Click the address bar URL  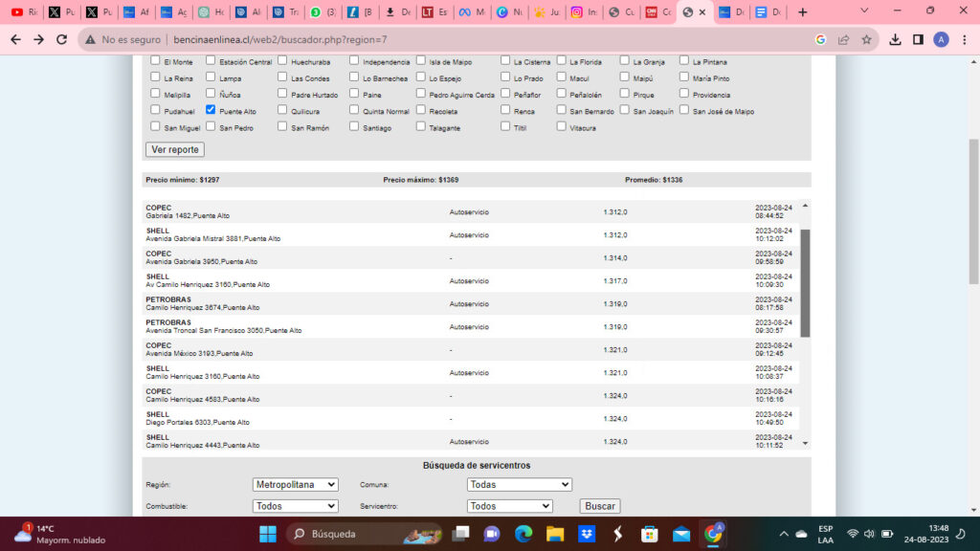tap(280, 39)
